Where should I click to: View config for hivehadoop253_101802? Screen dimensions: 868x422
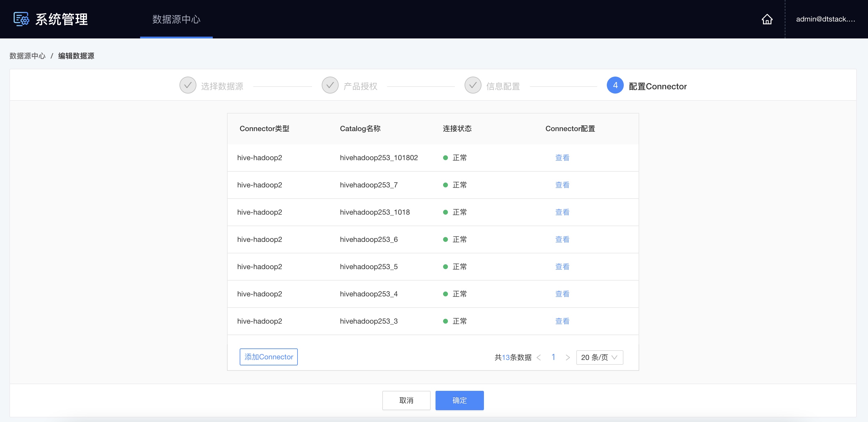point(562,158)
